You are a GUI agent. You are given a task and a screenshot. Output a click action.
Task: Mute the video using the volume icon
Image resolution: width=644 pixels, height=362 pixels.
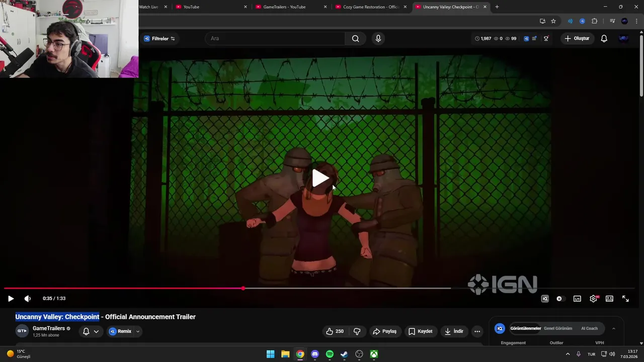coord(28,299)
